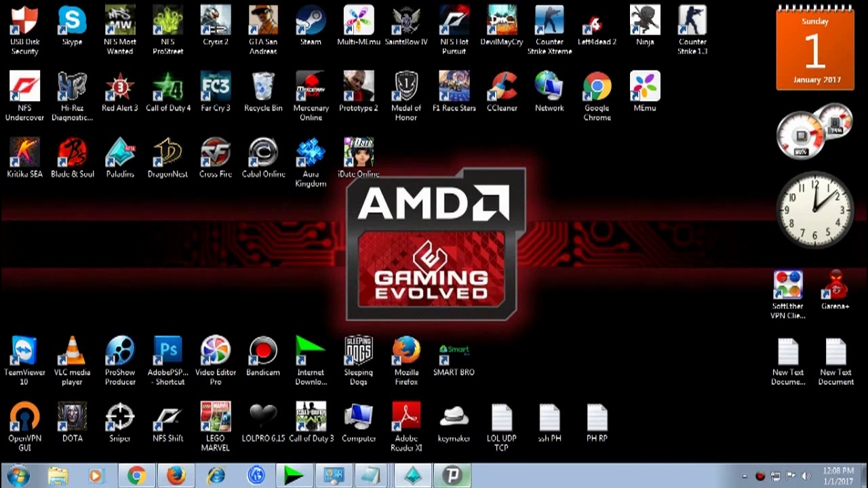Click the CCleaner desktop shortcut
The width and height of the screenshot is (868, 488).
point(502,92)
